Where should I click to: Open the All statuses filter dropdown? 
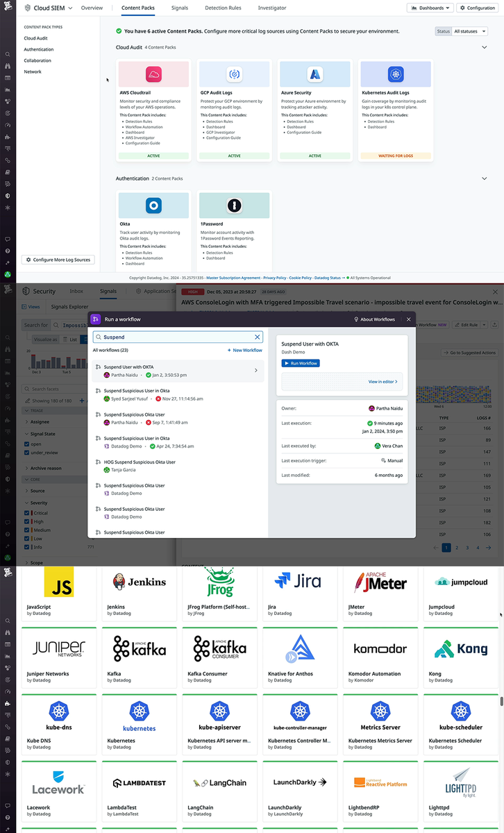coord(470,31)
